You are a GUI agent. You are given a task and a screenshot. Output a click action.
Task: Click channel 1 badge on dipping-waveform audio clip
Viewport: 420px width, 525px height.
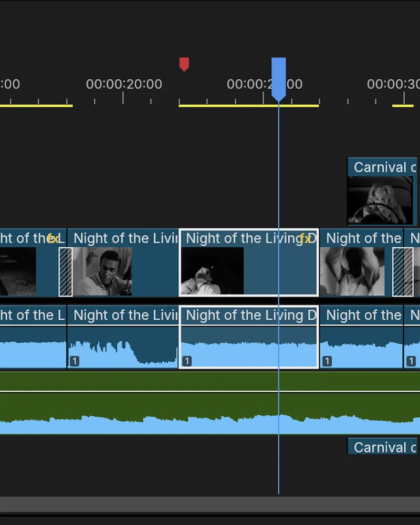(75, 361)
